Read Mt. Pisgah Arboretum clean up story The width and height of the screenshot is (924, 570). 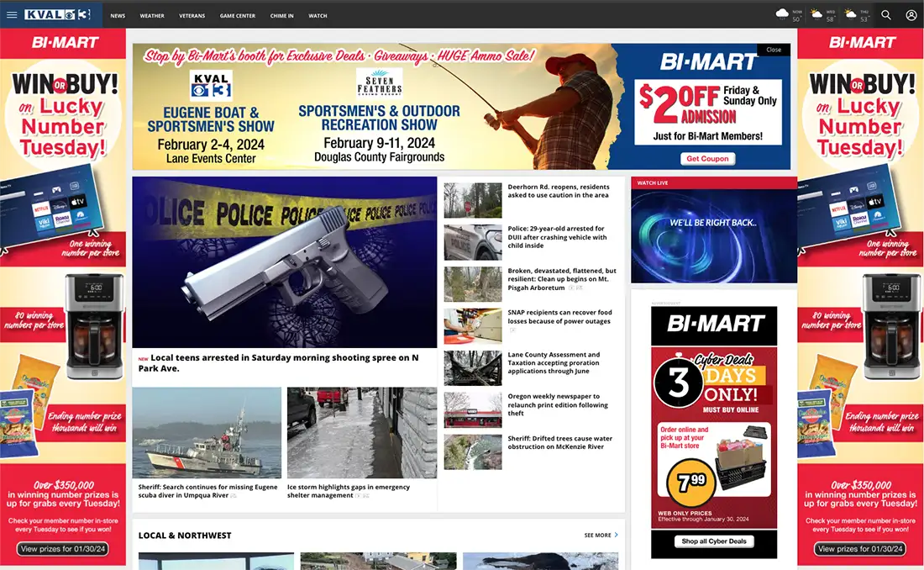tap(562, 279)
